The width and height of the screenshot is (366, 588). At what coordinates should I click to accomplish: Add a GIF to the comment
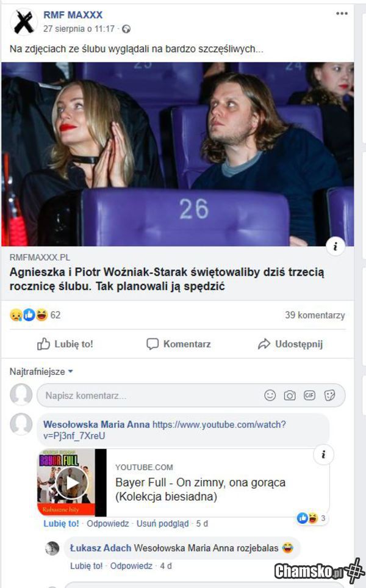(x=309, y=395)
